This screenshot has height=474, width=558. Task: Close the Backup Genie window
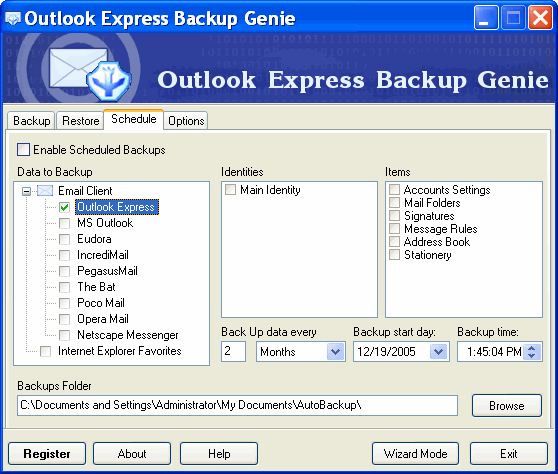[x=540, y=17]
